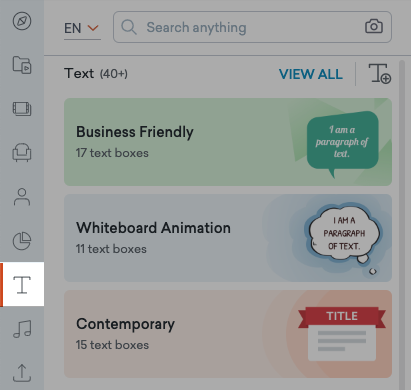Select the thought bubble text thumbnail
This screenshot has height=390, width=411.
pos(343,234)
